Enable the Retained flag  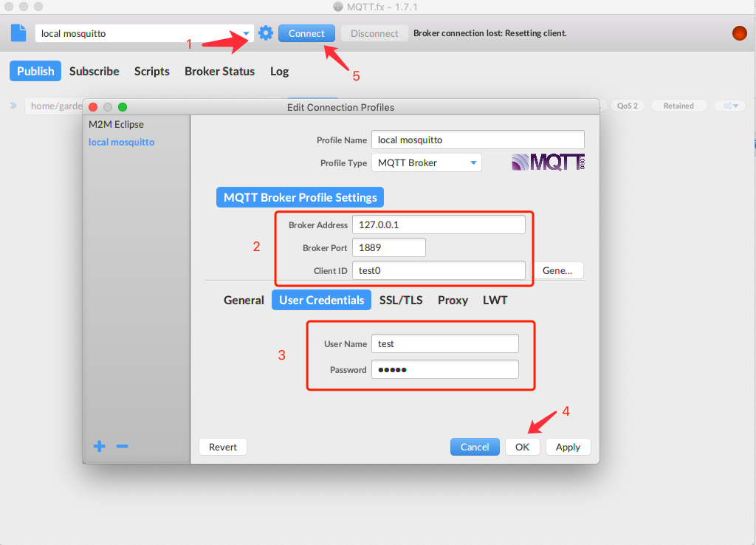(x=678, y=105)
